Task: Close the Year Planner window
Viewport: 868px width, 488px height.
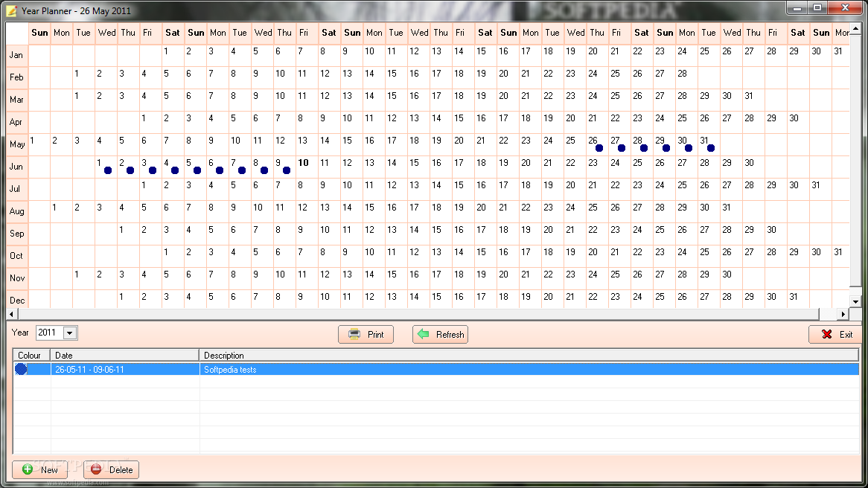Action: pyautogui.click(x=846, y=8)
